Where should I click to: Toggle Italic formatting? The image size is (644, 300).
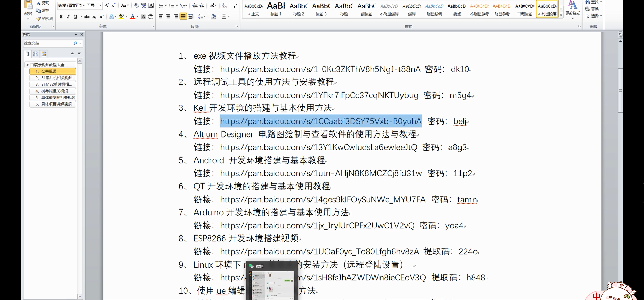click(68, 16)
